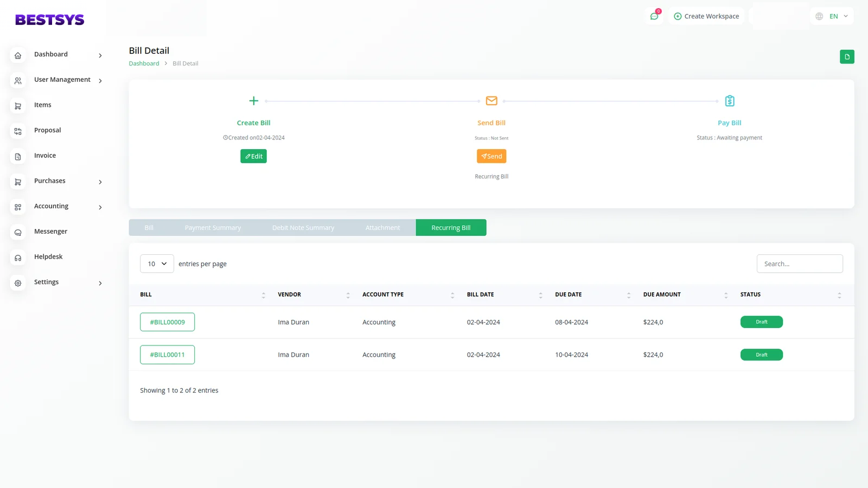This screenshot has width=868, height=488.
Task: Click the chat notification icon in header
Action: tap(654, 16)
